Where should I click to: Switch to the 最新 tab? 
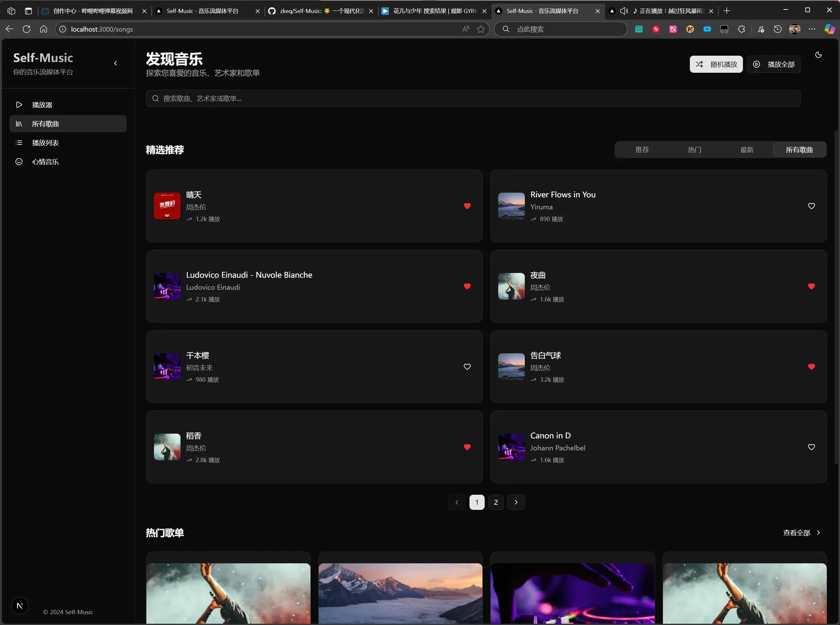click(747, 150)
